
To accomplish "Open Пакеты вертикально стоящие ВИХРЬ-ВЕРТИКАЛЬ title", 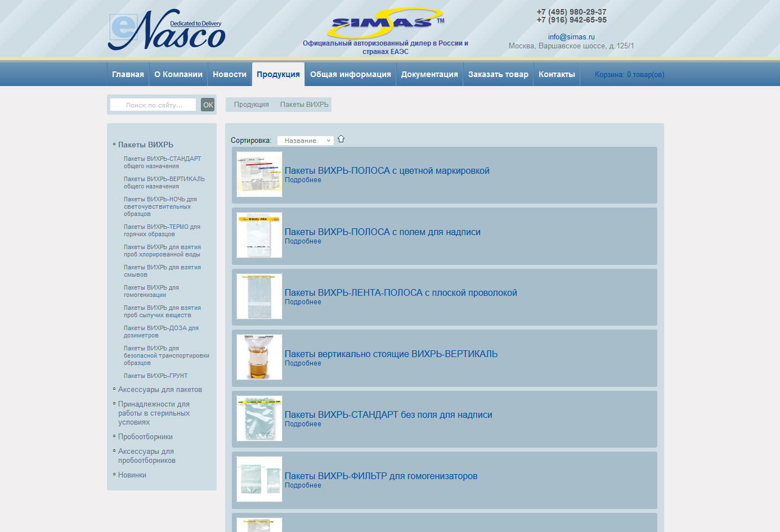I will (391, 354).
